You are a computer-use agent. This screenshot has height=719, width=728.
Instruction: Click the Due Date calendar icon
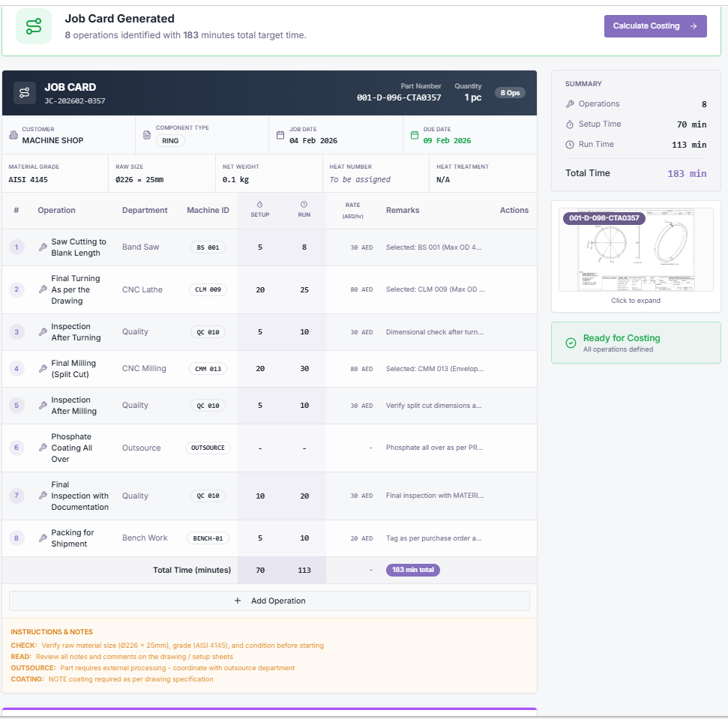(414, 135)
